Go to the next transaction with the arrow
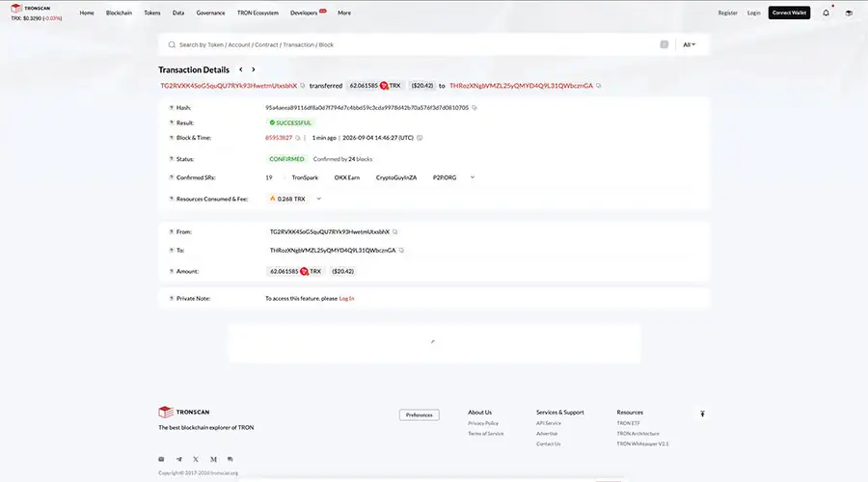Viewport: 868px width, 482px height. (254, 69)
